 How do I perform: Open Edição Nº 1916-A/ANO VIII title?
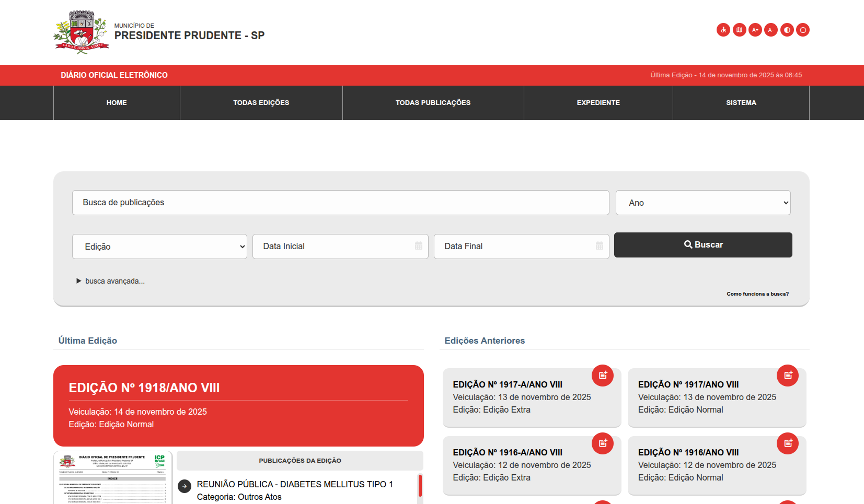click(508, 452)
